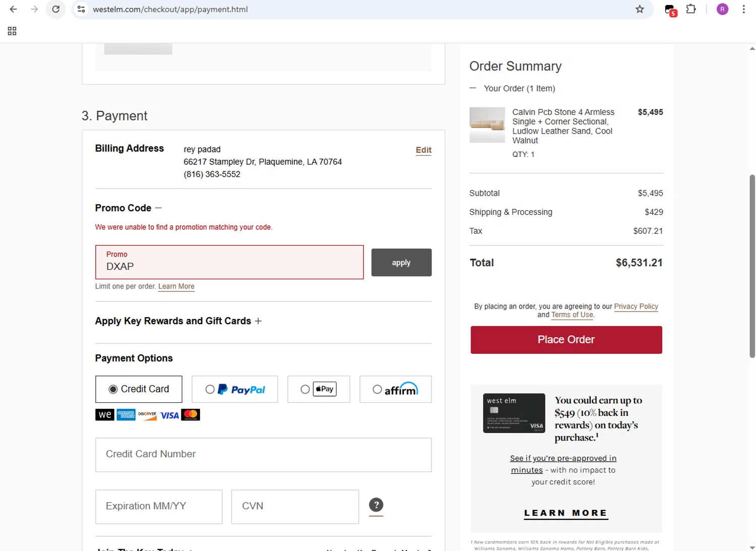Focus the Credit Card Number field
This screenshot has width=756, height=551.
point(263,454)
